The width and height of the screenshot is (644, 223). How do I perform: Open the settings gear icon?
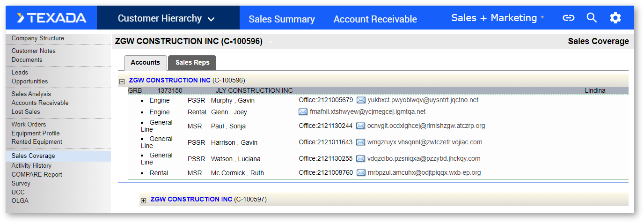click(x=615, y=18)
